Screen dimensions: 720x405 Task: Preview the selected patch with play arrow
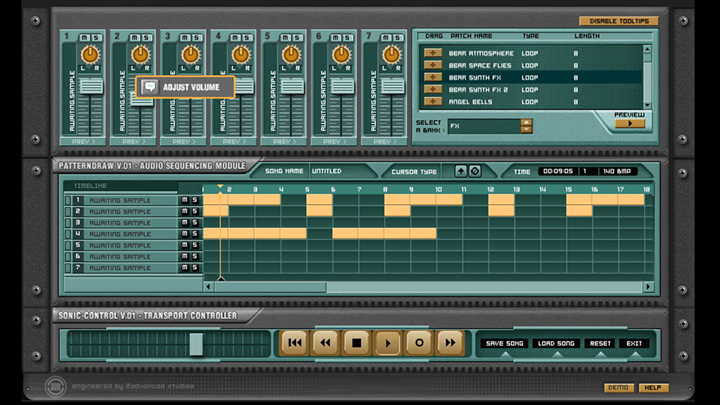pos(630,124)
